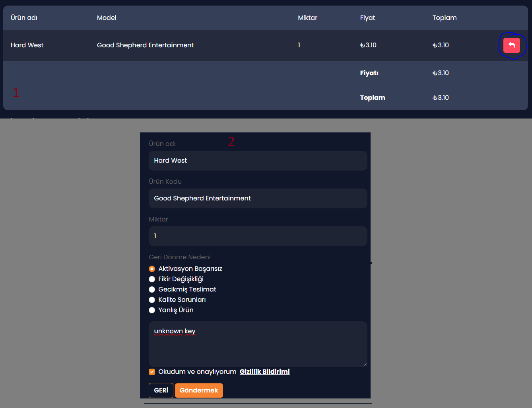Click the Fiyat column header
The width and height of the screenshot is (532, 408).
(367, 18)
